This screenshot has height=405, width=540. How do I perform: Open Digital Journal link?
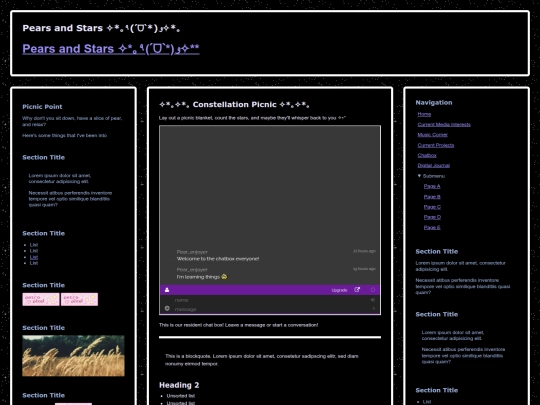434,165
